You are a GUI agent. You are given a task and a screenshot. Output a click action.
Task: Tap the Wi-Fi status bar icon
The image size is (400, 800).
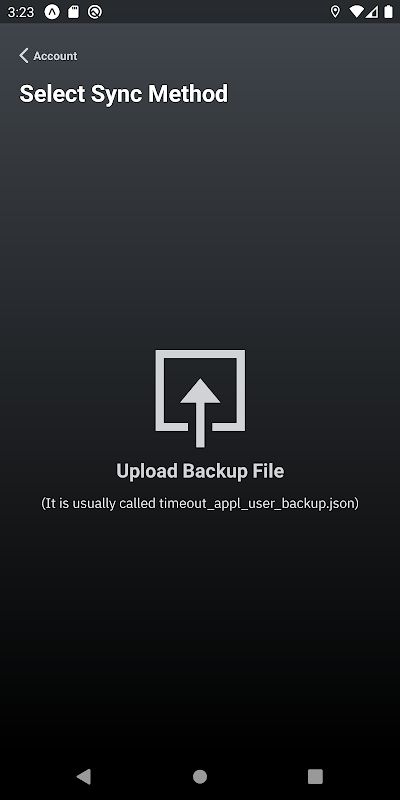[x=356, y=12]
